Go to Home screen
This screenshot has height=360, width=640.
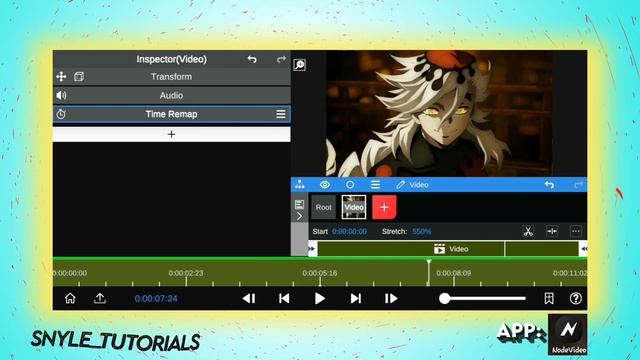click(70, 298)
